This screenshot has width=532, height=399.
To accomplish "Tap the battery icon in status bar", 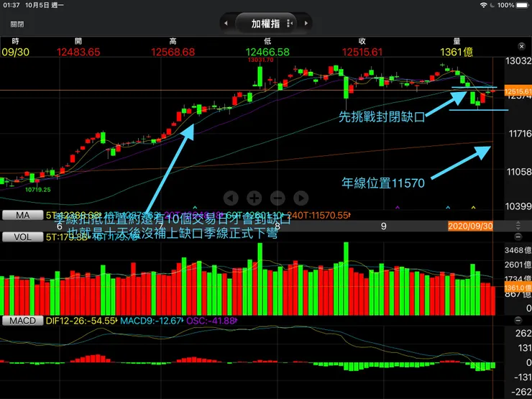I will (x=523, y=5).
